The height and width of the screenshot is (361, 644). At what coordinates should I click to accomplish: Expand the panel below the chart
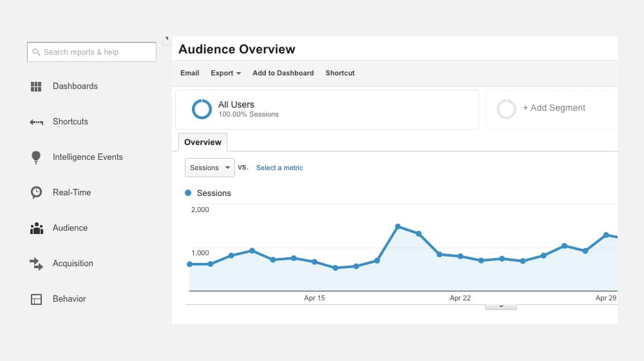500,307
